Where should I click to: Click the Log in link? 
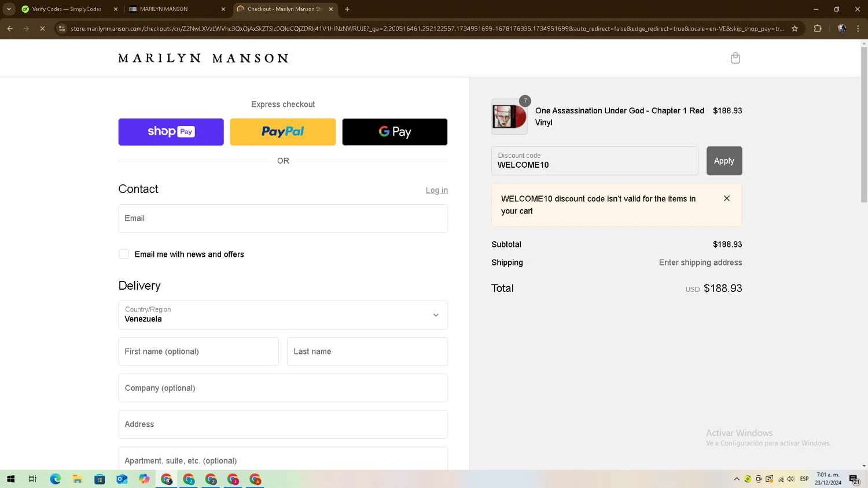click(437, 190)
